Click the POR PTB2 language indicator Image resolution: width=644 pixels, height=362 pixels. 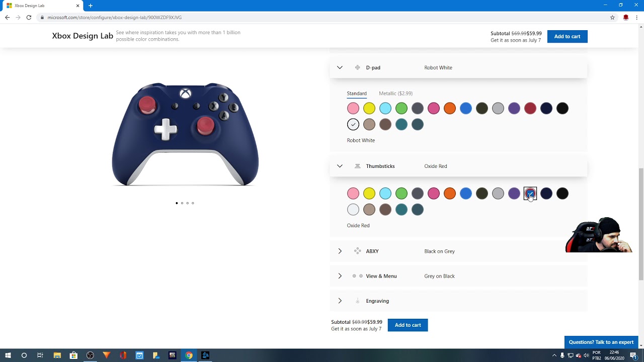(597, 355)
